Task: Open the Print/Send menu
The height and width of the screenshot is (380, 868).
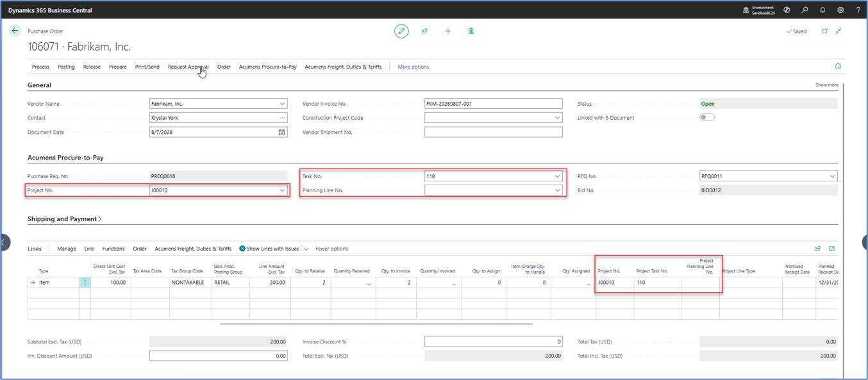Action: [147, 67]
